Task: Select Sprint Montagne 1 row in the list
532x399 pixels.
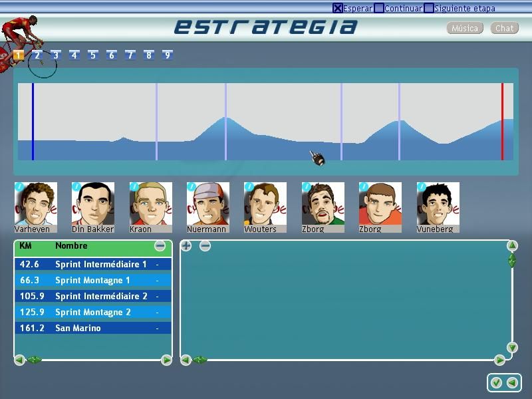Action: [x=92, y=280]
